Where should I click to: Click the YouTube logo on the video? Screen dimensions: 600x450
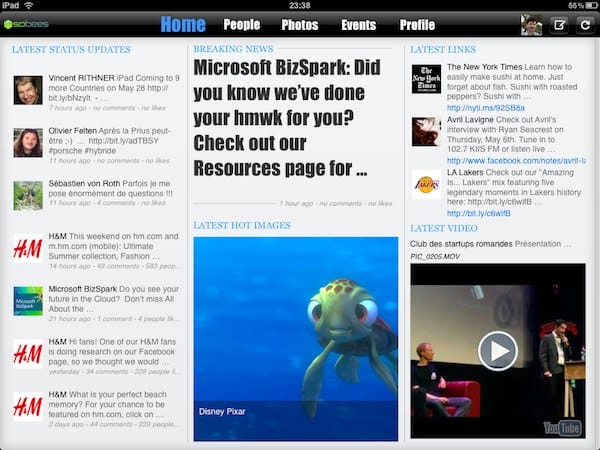564,428
